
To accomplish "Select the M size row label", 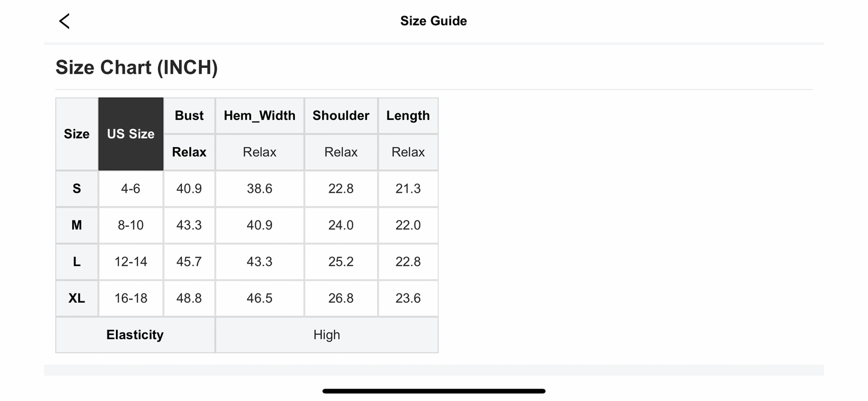I will coord(77,225).
